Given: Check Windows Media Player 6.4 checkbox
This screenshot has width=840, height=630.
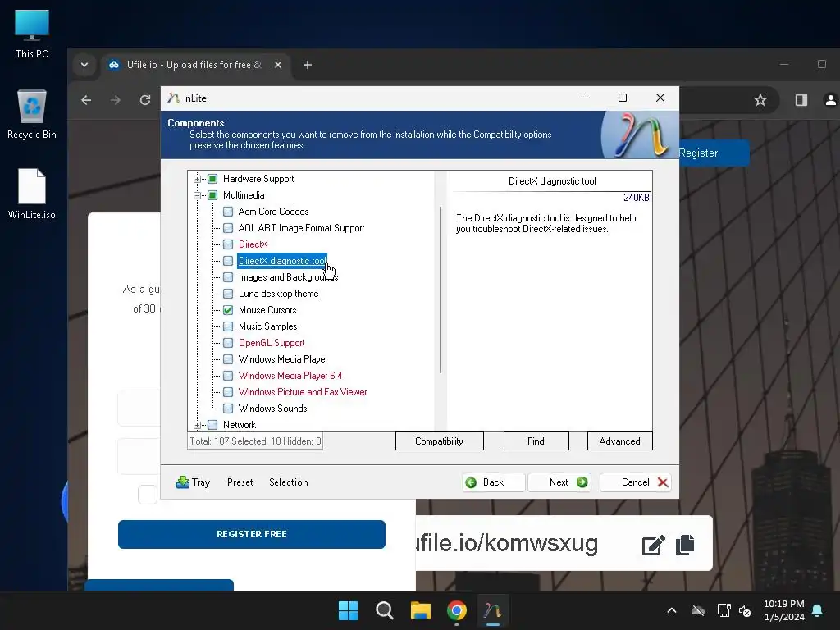Looking at the screenshot, I should pyautogui.click(x=228, y=376).
